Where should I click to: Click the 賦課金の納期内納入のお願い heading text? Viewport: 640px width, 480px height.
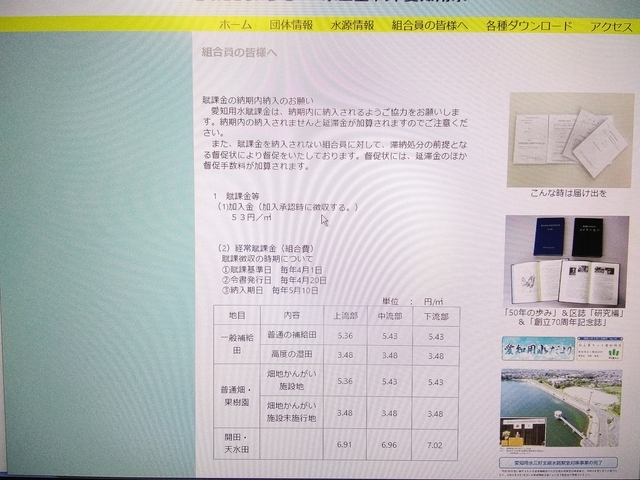[x=258, y=100]
